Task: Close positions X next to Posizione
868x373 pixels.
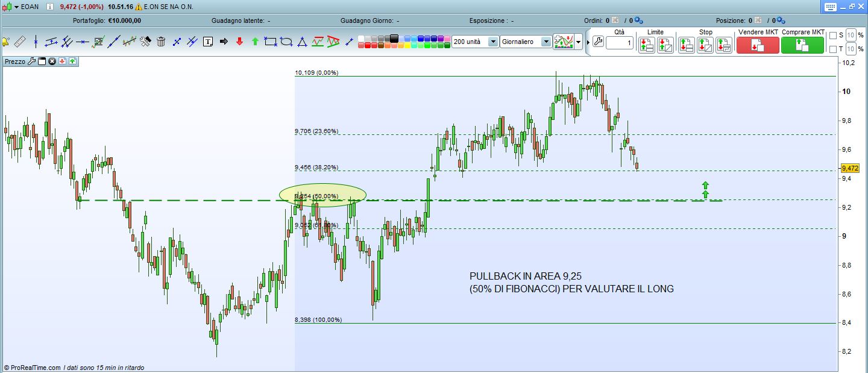Action: click(758, 20)
